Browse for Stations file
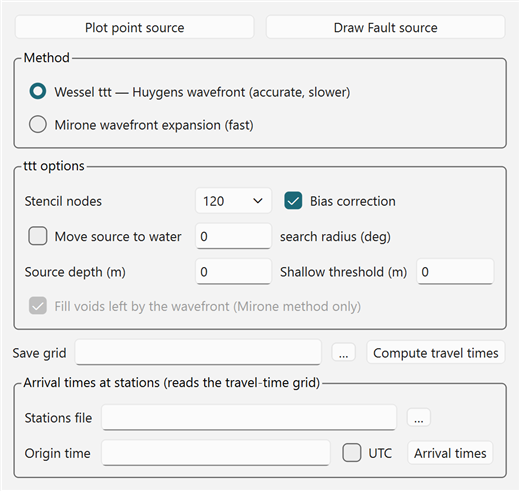520x491 pixels. [419, 417]
